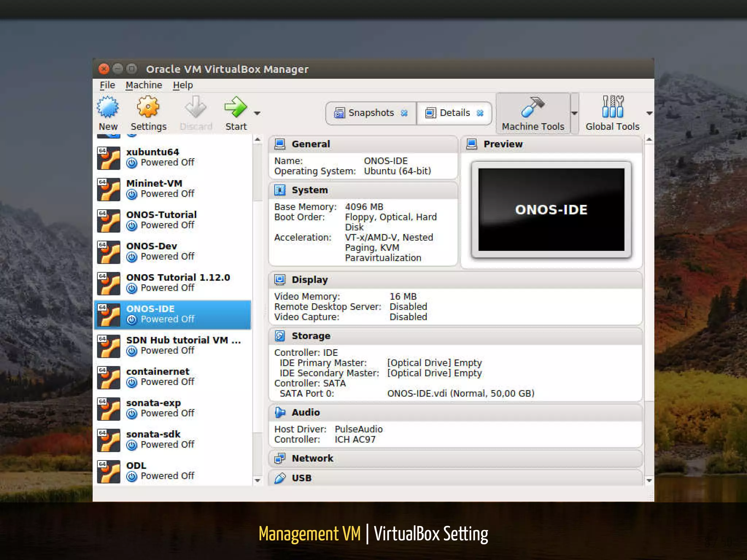The width and height of the screenshot is (747, 560).
Task: Select the xubuntu64 virtual machine
Action: point(173,157)
